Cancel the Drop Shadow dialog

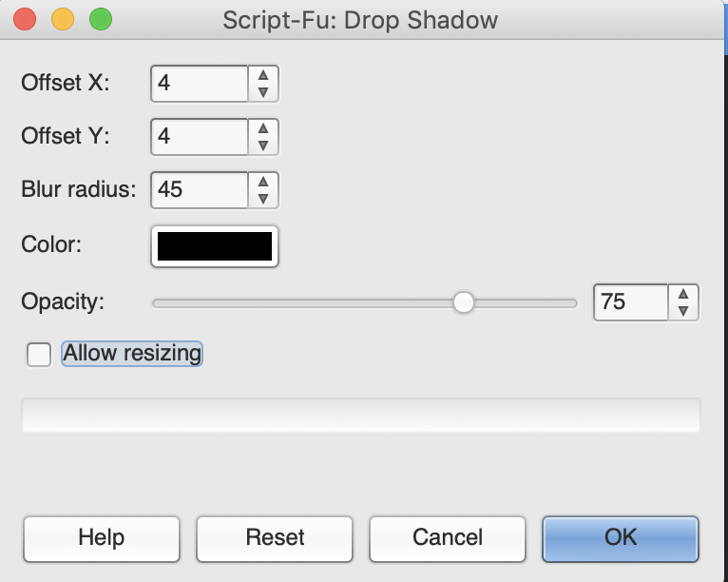click(x=448, y=538)
